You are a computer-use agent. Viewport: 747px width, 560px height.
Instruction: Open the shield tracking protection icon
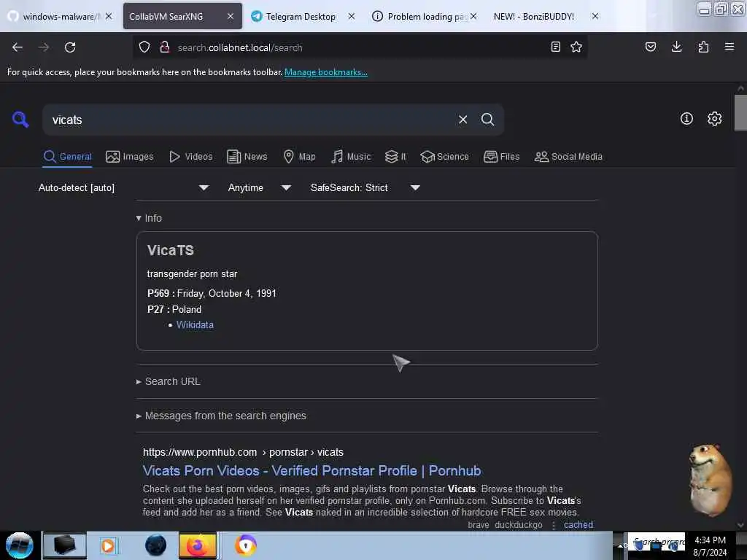pos(144,47)
